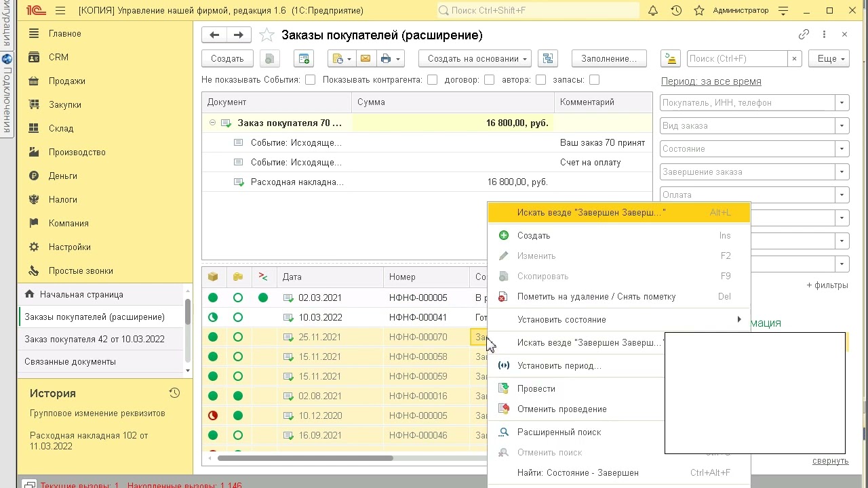This screenshot has width=868, height=488.
Task: Click 'Покупатель, ИНН, телефон' filter field
Action: 747,103
